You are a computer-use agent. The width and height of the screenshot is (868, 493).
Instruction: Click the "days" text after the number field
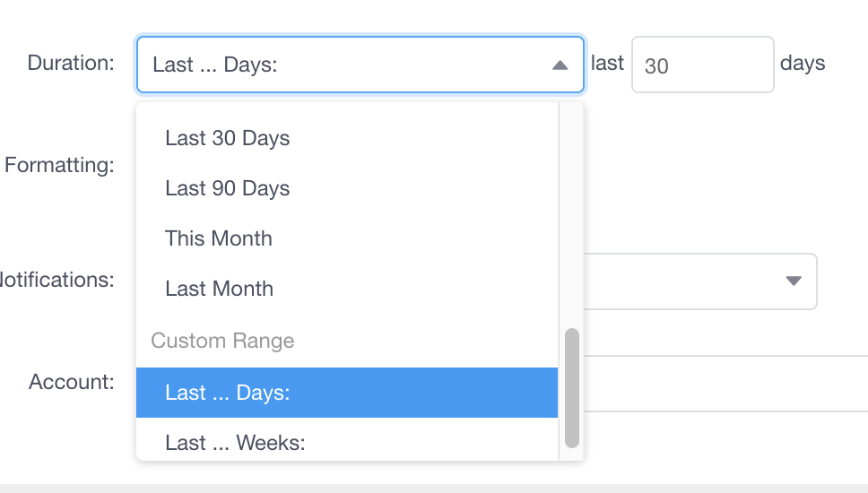coord(803,64)
